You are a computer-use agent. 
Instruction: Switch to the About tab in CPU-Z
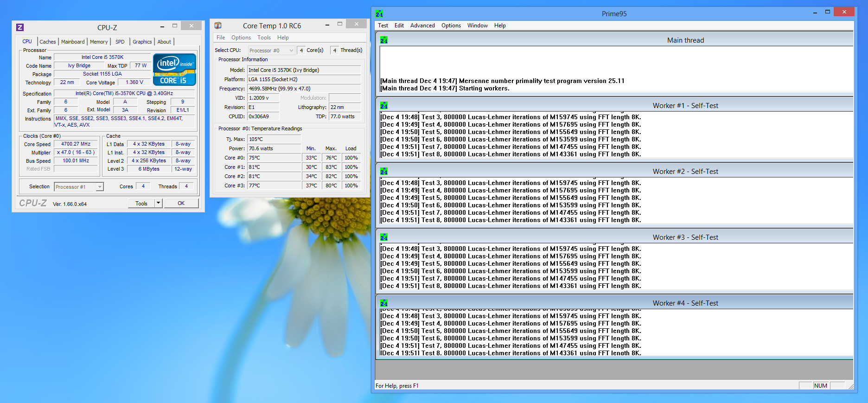coord(164,42)
